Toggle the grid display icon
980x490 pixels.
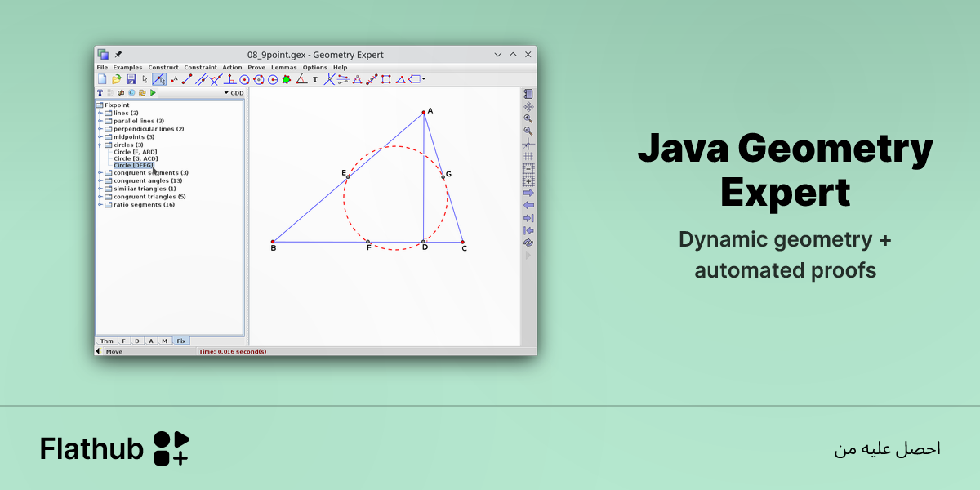(x=528, y=156)
